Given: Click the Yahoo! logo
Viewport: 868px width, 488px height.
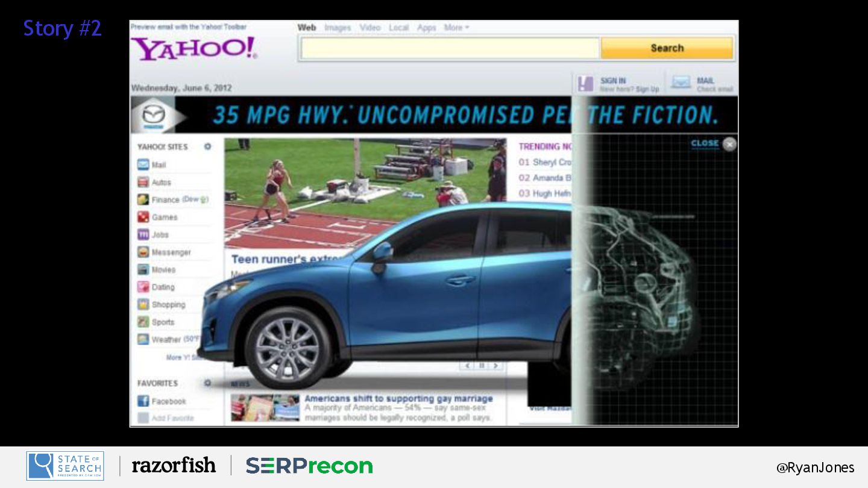Looking at the screenshot, I should tap(194, 49).
